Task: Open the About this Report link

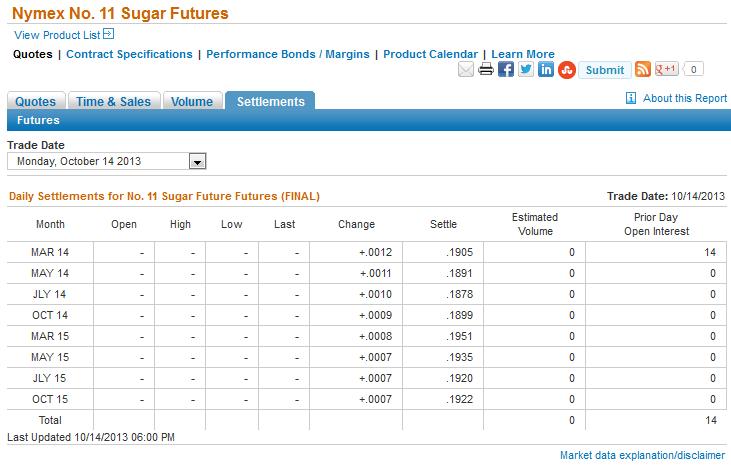Action: coord(685,98)
